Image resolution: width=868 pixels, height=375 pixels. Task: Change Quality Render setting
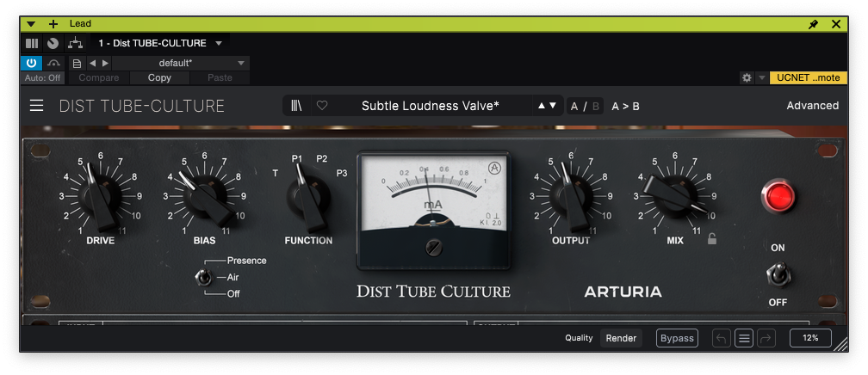click(x=621, y=338)
